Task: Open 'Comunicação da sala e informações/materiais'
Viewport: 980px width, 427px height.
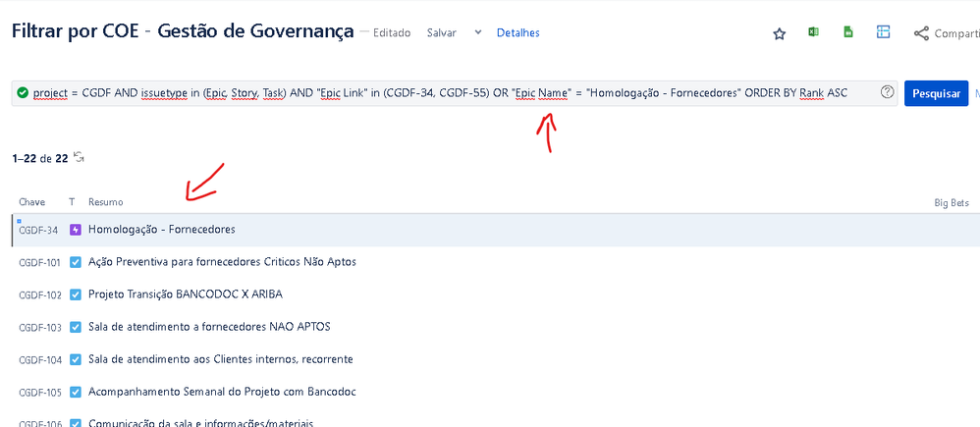Action: click(x=200, y=423)
